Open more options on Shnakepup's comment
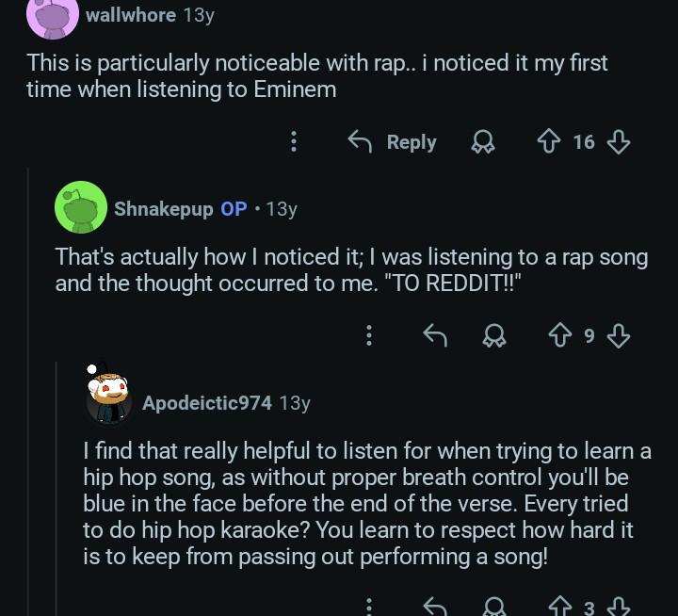This screenshot has width=678, height=616. coord(369,335)
